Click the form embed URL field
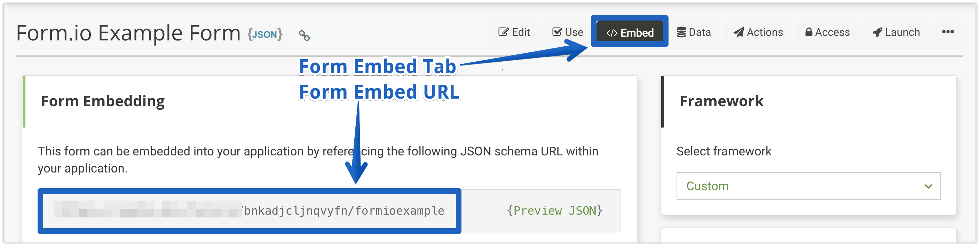The width and height of the screenshot is (980, 246). [249, 210]
